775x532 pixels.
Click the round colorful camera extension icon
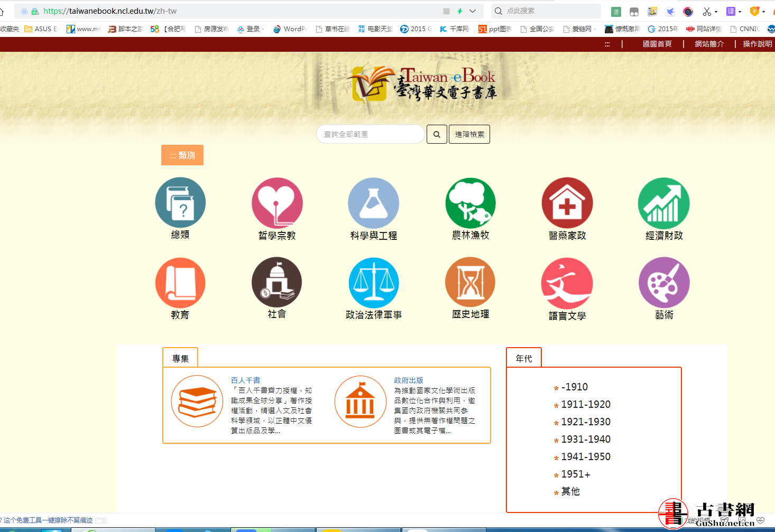click(x=688, y=12)
